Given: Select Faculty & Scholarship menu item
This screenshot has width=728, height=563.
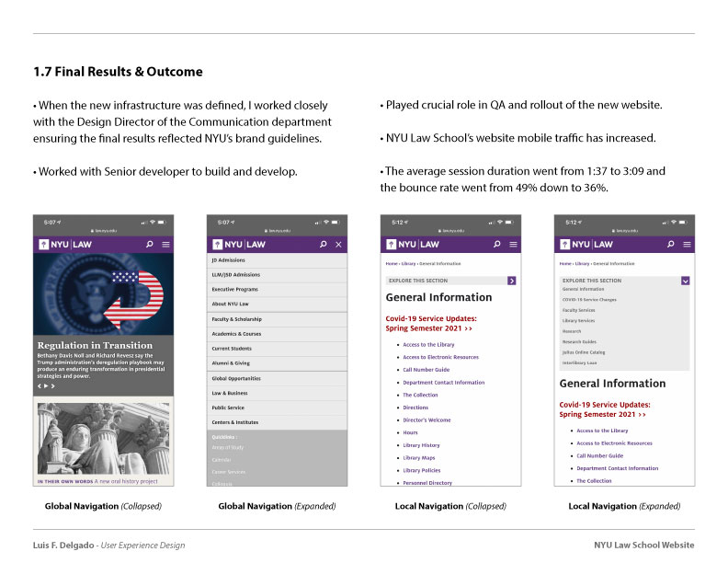Looking at the screenshot, I should tap(277, 319).
